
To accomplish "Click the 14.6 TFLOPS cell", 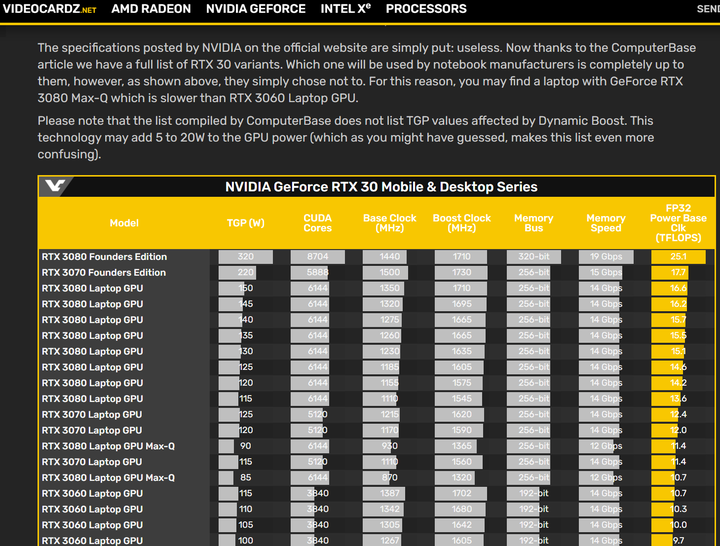I will (x=678, y=367).
